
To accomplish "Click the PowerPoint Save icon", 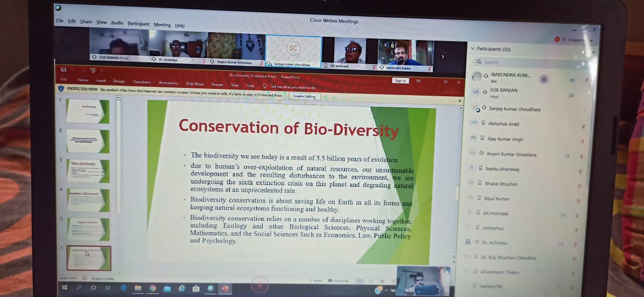I will pos(64,70).
